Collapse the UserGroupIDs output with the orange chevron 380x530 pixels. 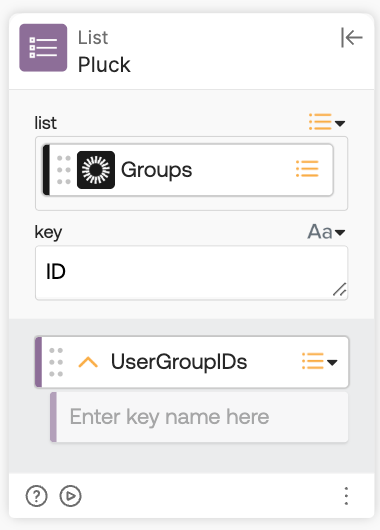pyautogui.click(x=88, y=362)
